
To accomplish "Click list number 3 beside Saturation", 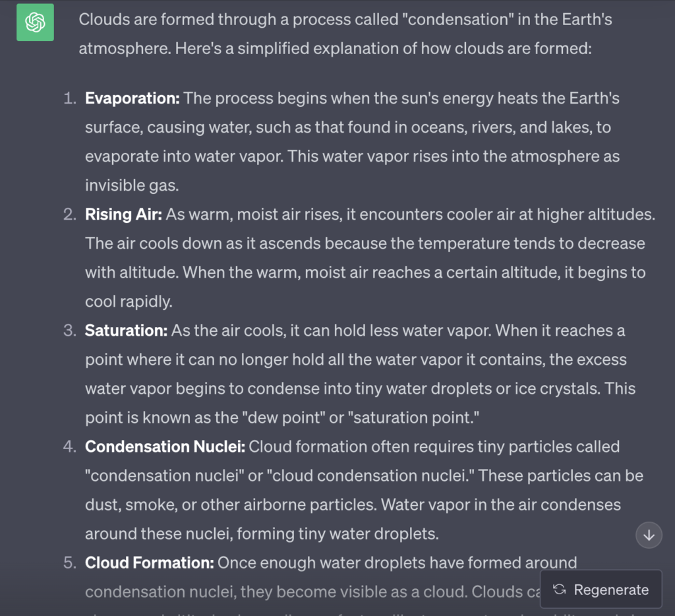I will click(68, 330).
